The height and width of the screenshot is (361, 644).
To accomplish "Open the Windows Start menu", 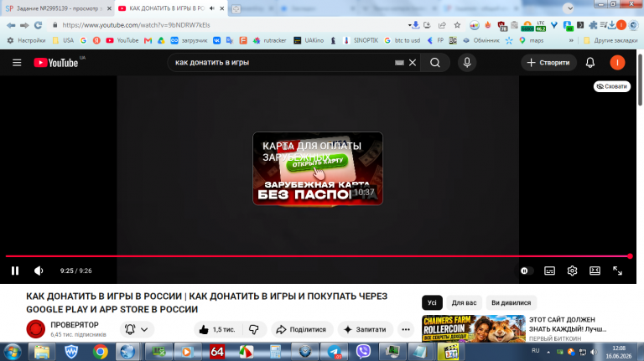I will point(13,352).
